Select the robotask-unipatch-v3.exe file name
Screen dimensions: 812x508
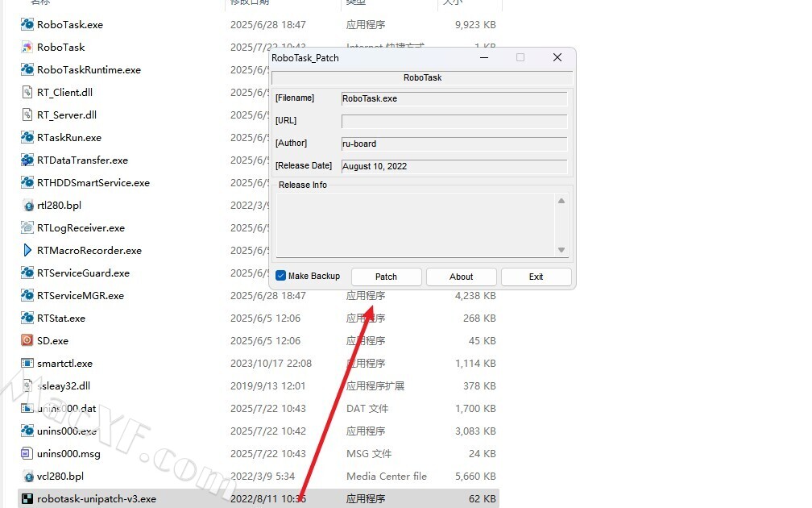tap(97, 498)
